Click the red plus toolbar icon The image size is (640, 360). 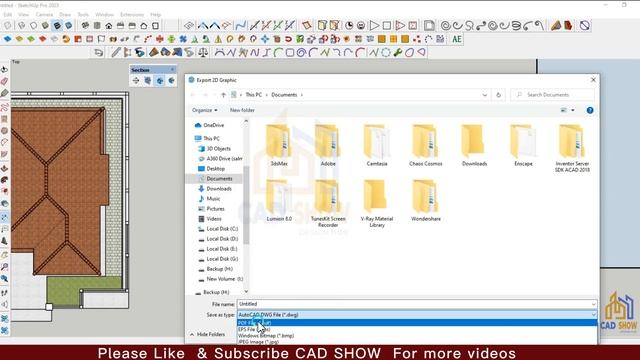point(160,39)
